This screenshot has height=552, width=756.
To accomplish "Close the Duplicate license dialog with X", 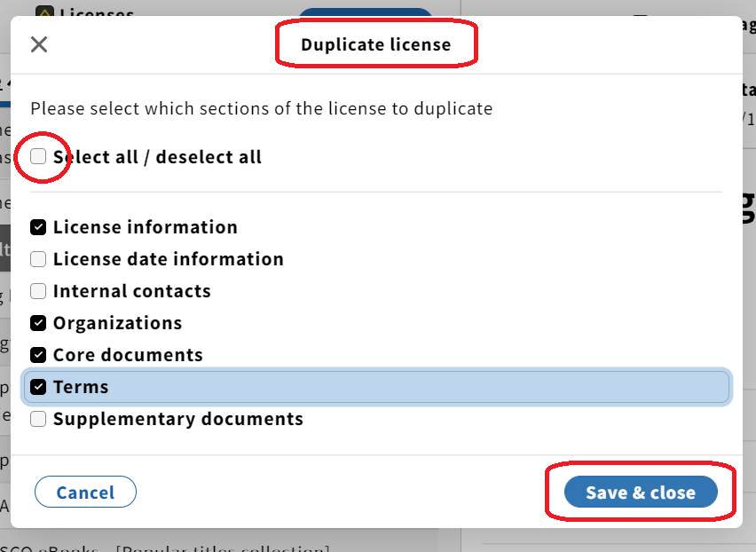I will click(x=38, y=44).
